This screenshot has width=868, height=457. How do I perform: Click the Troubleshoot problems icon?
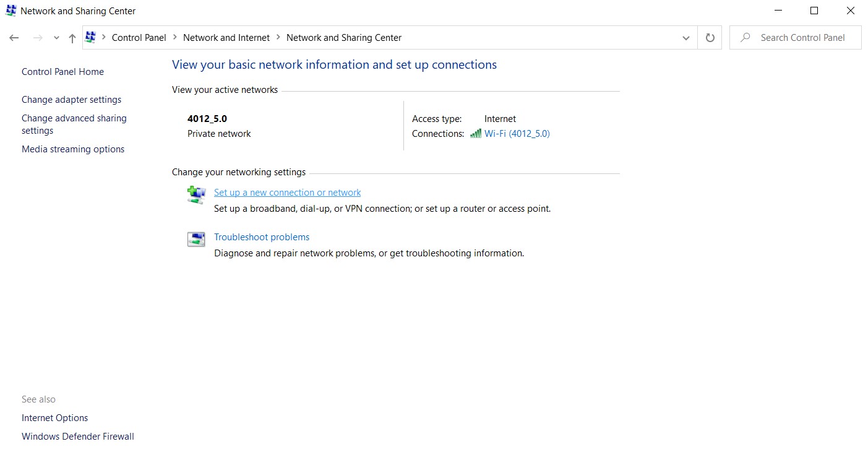[196, 239]
